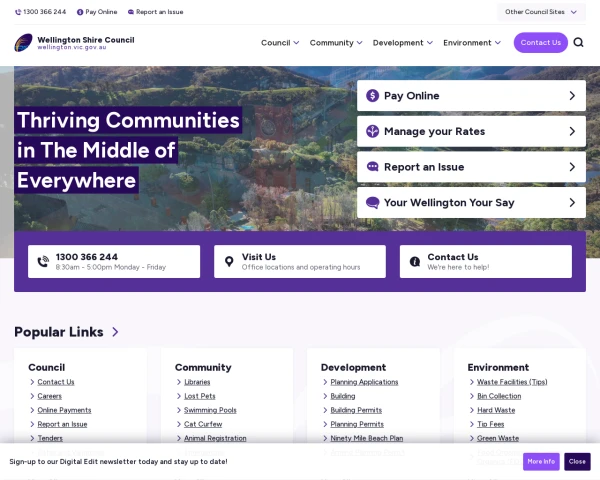Click Cat Curfew link

pyautogui.click(x=203, y=424)
